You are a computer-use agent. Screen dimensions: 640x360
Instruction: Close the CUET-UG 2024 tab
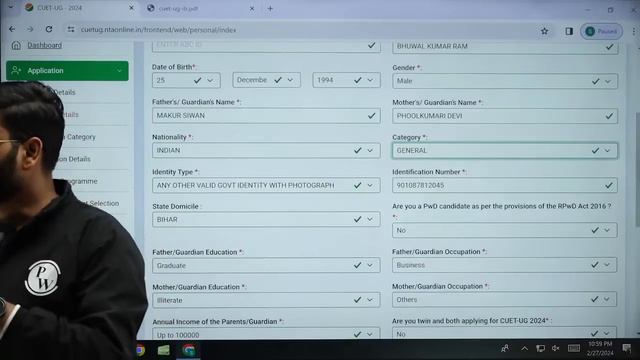[x=131, y=8]
